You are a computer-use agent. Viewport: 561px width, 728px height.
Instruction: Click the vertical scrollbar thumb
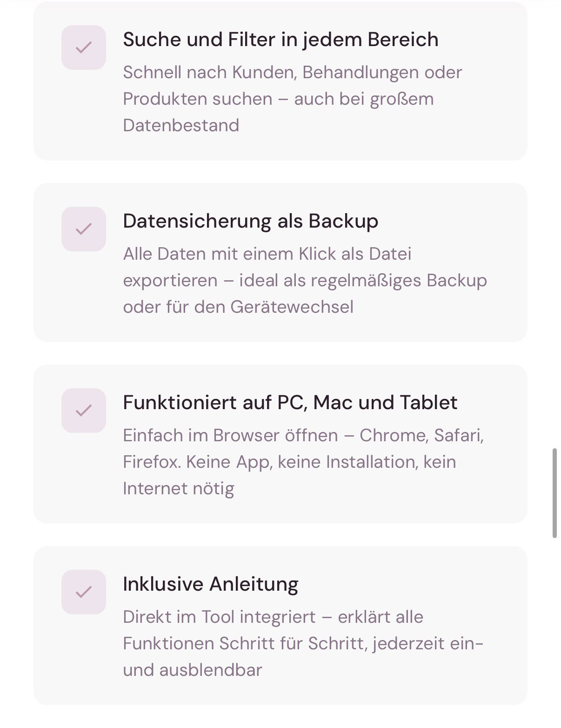(554, 493)
